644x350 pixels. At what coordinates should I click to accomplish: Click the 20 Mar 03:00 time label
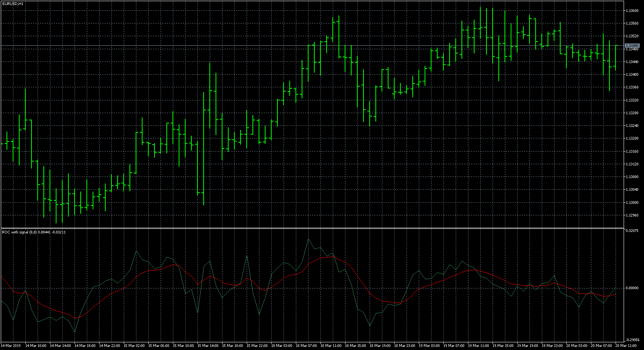tap(577, 346)
